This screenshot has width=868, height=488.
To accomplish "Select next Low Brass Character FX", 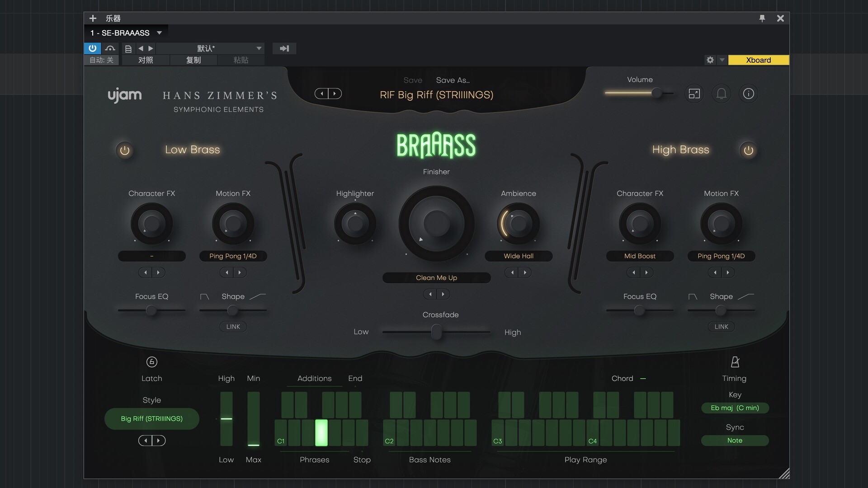I will (x=158, y=272).
